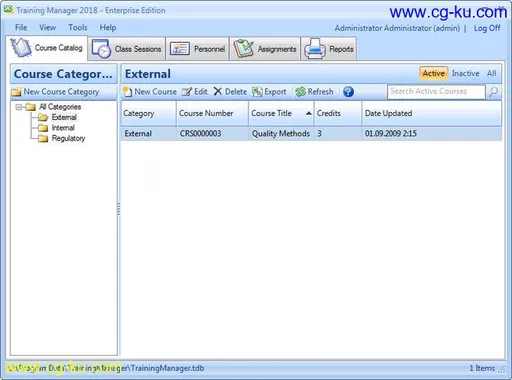Click the New Course Category button
This screenshot has width=512, height=380.
55,92
